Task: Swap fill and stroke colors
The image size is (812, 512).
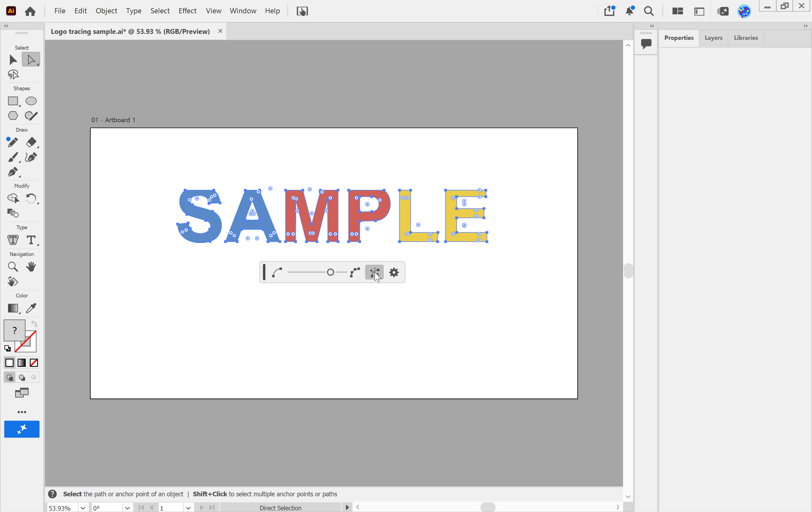Action: tap(34, 324)
